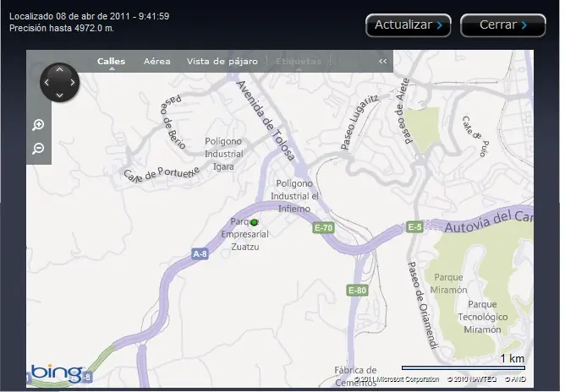Pan map down with compass arrow
Viewport: 565px width, 392px height.
coord(59,95)
